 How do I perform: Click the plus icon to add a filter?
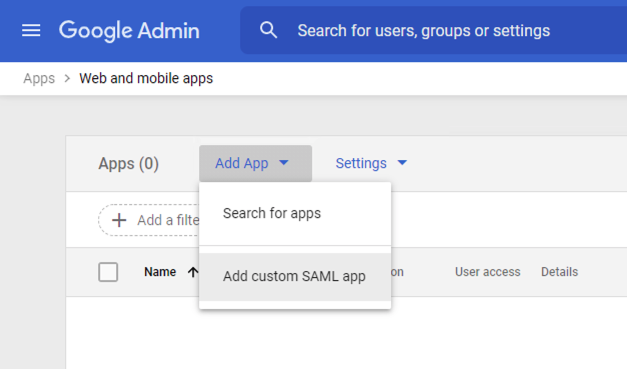pyautogui.click(x=119, y=220)
